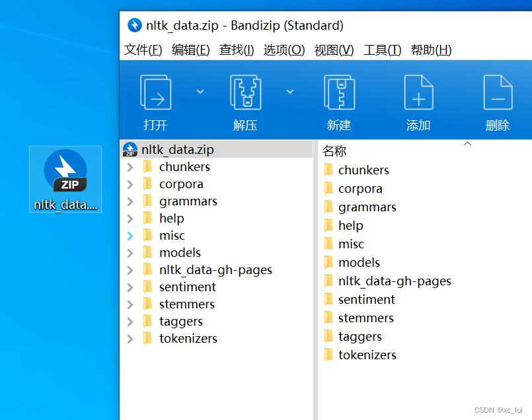Select models in the file list
This screenshot has width=532, height=420.
pyautogui.click(x=352, y=263)
